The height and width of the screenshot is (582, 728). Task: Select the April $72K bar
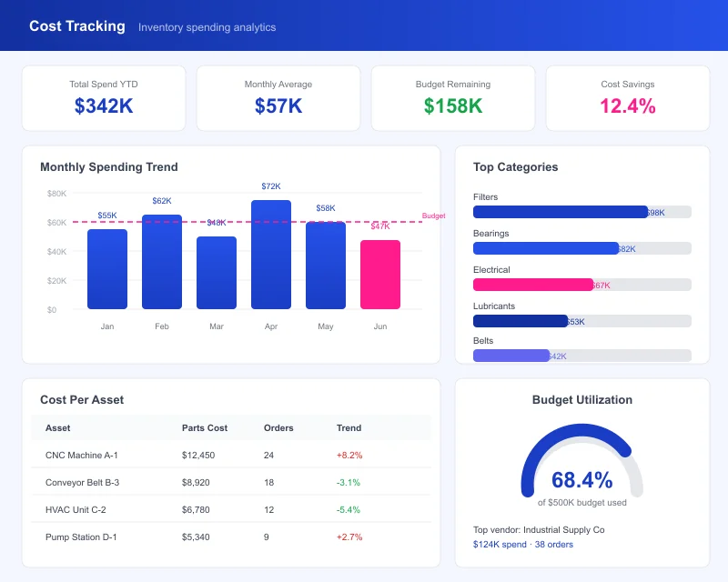click(270, 255)
